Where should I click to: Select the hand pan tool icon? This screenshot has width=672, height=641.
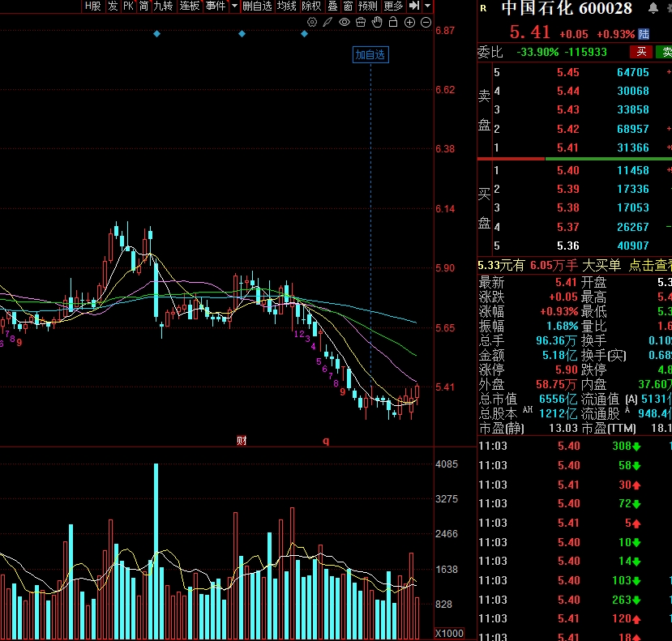377,22
